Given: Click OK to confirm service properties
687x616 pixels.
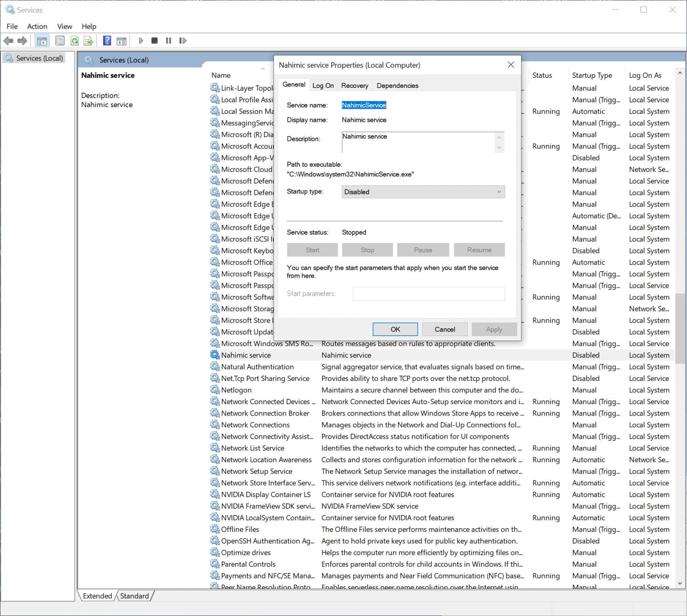Looking at the screenshot, I should click(x=394, y=329).
